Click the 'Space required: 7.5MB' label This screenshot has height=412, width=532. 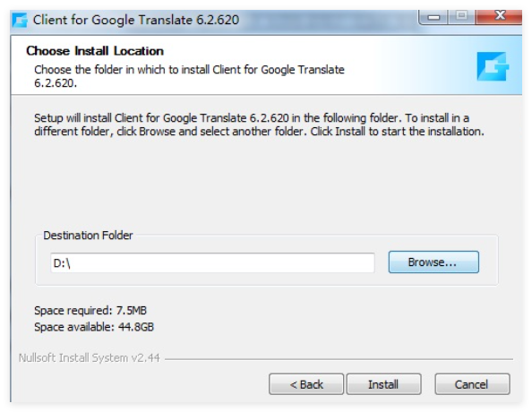90,311
